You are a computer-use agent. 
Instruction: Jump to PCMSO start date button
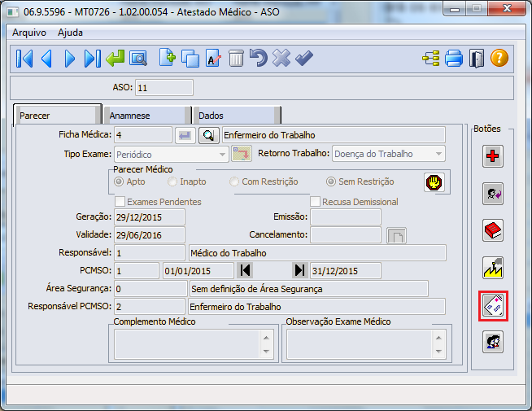245,270
